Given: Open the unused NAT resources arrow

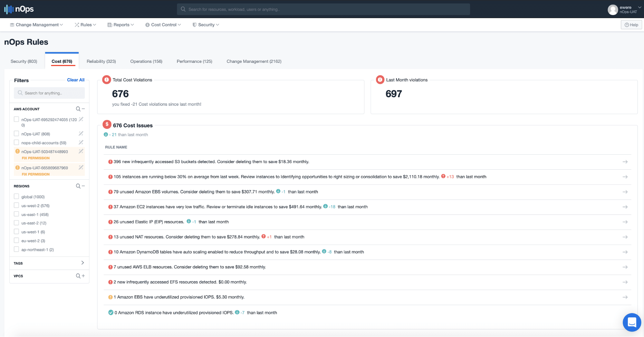Looking at the screenshot, I should click(x=625, y=237).
